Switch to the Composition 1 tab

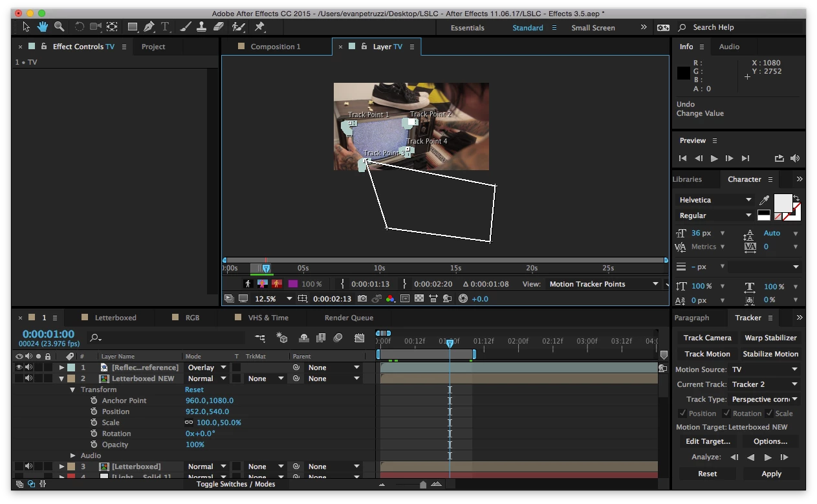(x=276, y=47)
